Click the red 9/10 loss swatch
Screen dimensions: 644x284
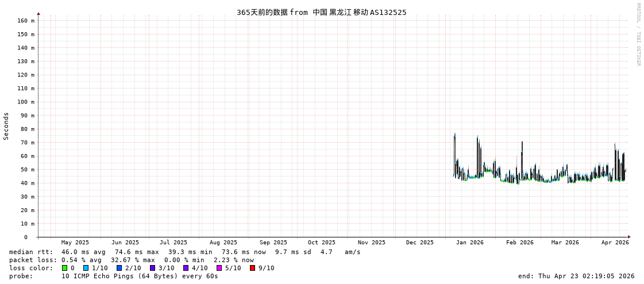pos(253,268)
